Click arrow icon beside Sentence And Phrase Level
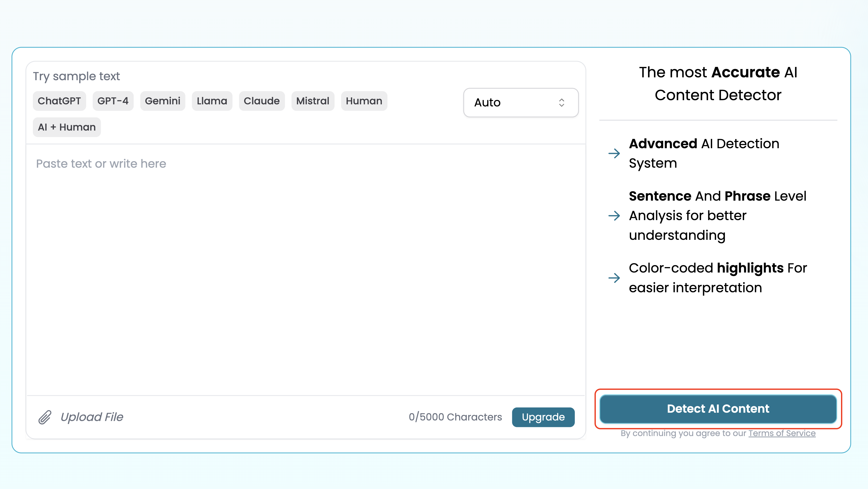 pos(614,215)
